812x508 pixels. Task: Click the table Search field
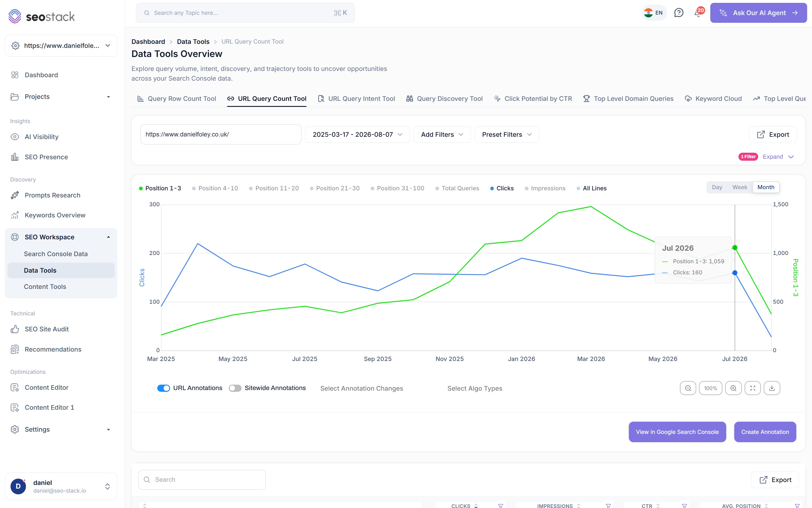pos(202,480)
